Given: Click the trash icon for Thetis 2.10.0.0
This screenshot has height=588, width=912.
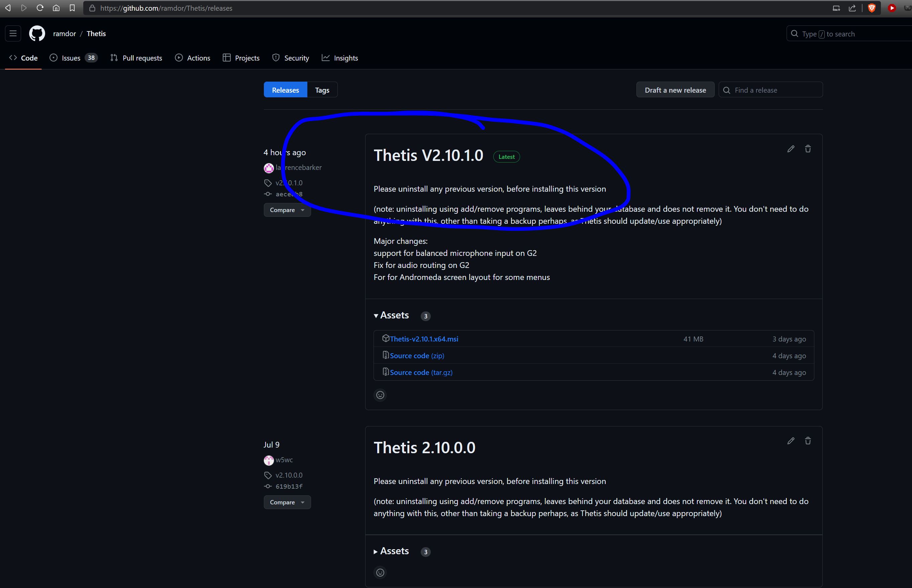Looking at the screenshot, I should click(x=808, y=441).
